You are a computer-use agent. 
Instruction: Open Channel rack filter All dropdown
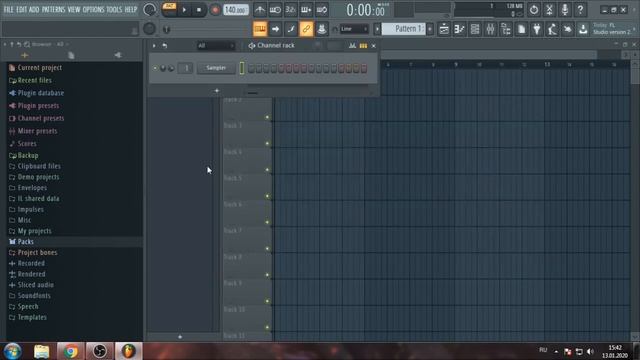tap(216, 46)
